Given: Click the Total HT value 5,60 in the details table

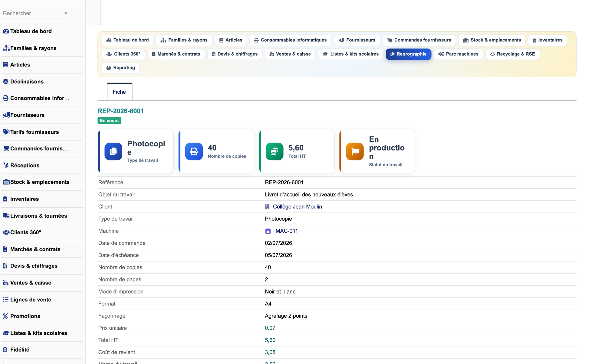Looking at the screenshot, I should (x=270, y=340).
